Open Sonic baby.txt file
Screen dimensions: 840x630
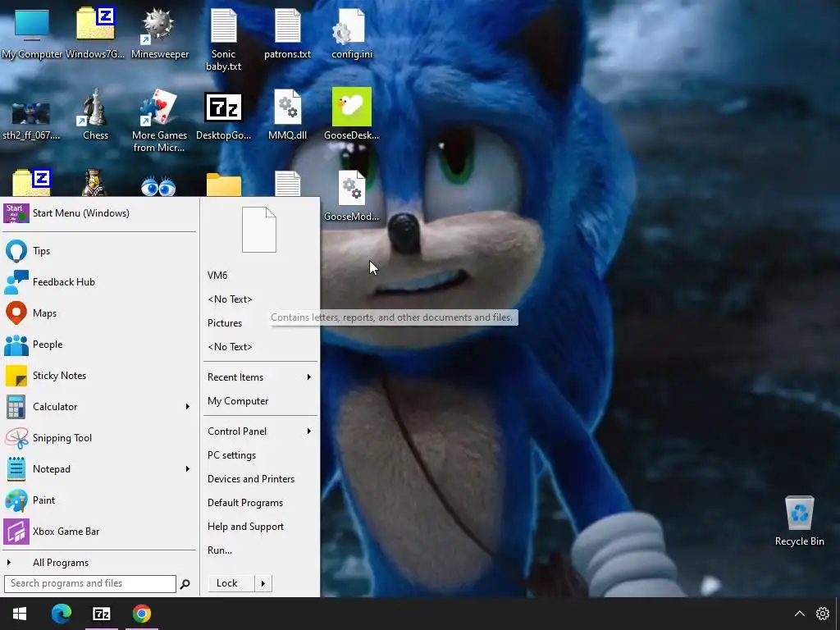[223, 39]
